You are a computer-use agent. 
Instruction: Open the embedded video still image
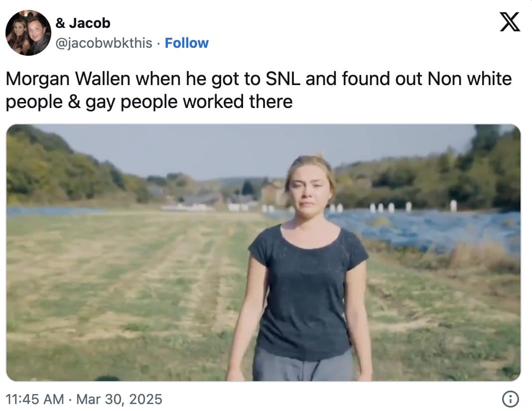263,252
